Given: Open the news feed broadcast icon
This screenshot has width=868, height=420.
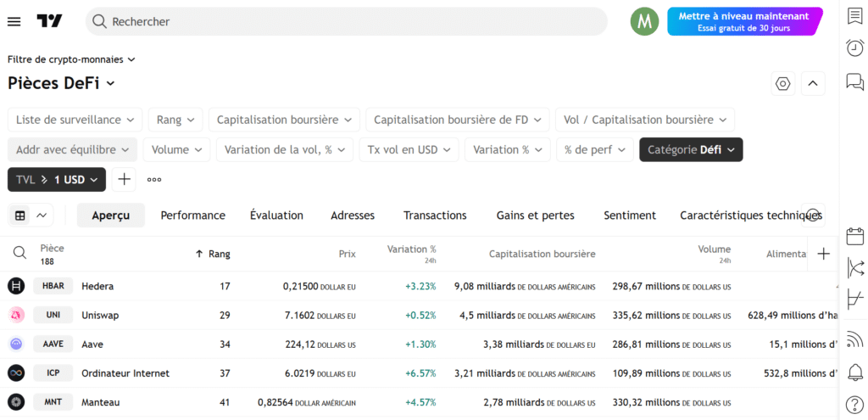Looking at the screenshot, I should (855, 339).
